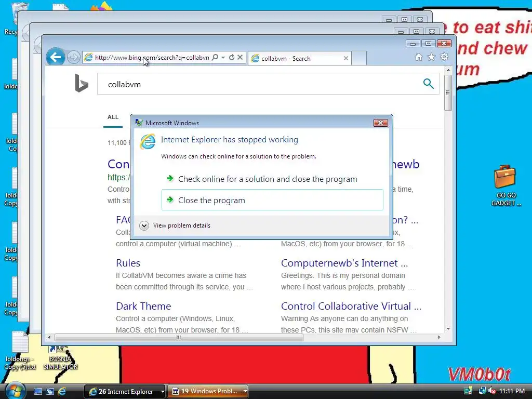532x399 pixels.
Task: Maximize the rearmost background IE window
Action: pyautogui.click(x=404, y=20)
